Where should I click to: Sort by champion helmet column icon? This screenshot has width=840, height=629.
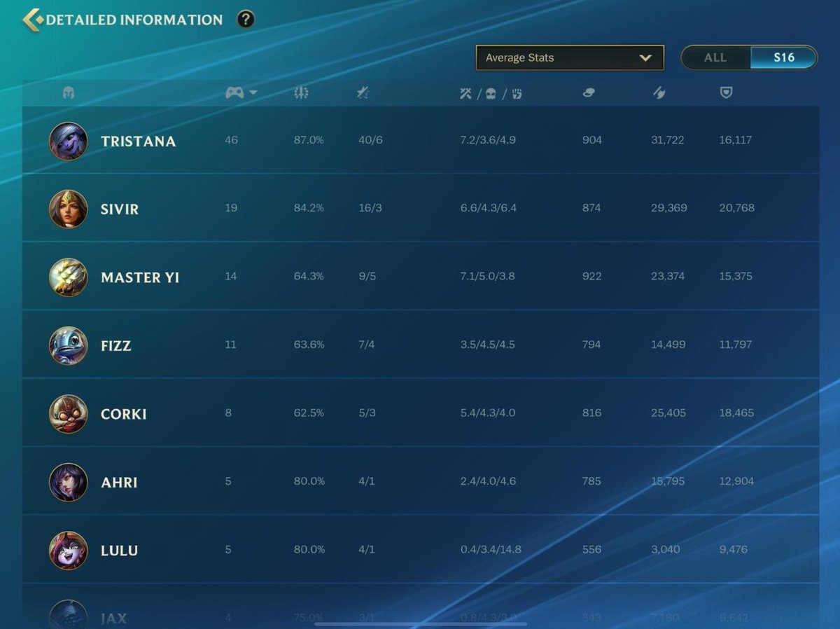(69, 92)
